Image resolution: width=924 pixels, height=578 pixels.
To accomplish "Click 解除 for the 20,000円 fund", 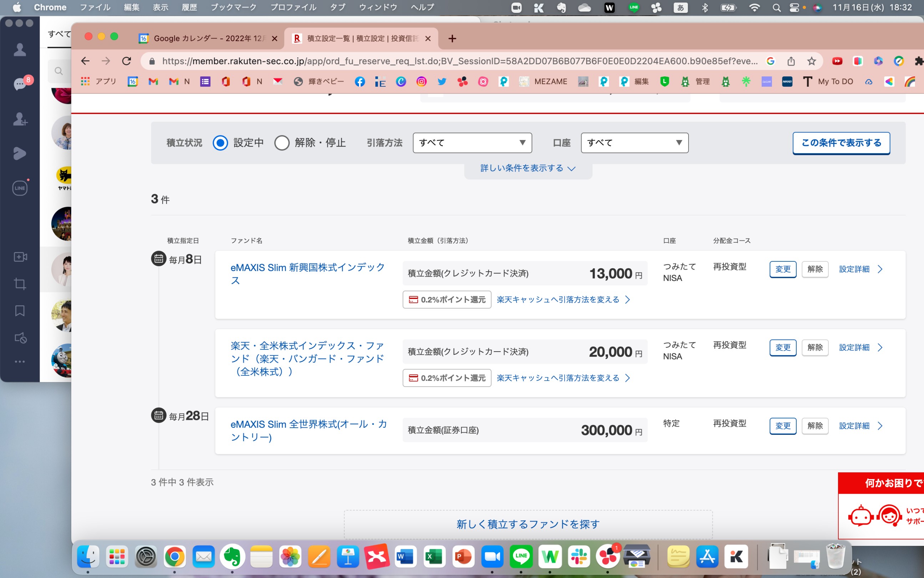I will point(815,347).
